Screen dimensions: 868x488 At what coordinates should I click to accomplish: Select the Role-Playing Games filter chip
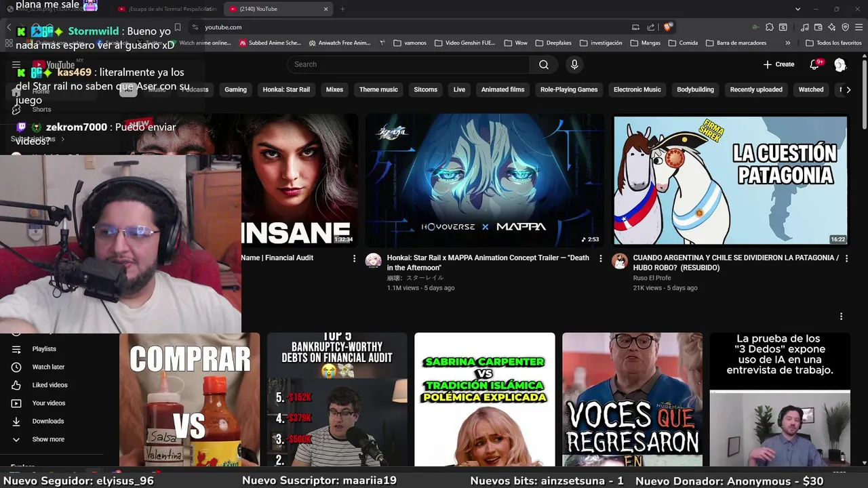click(569, 89)
